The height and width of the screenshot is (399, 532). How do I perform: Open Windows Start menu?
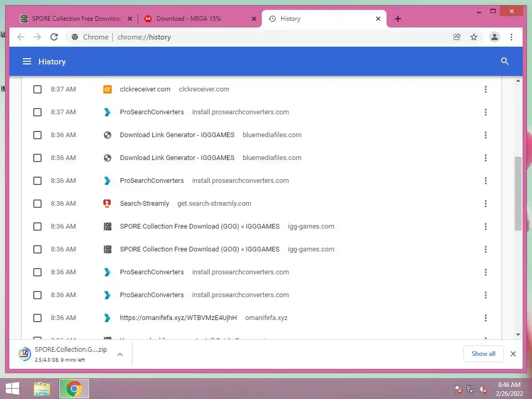coord(12,389)
